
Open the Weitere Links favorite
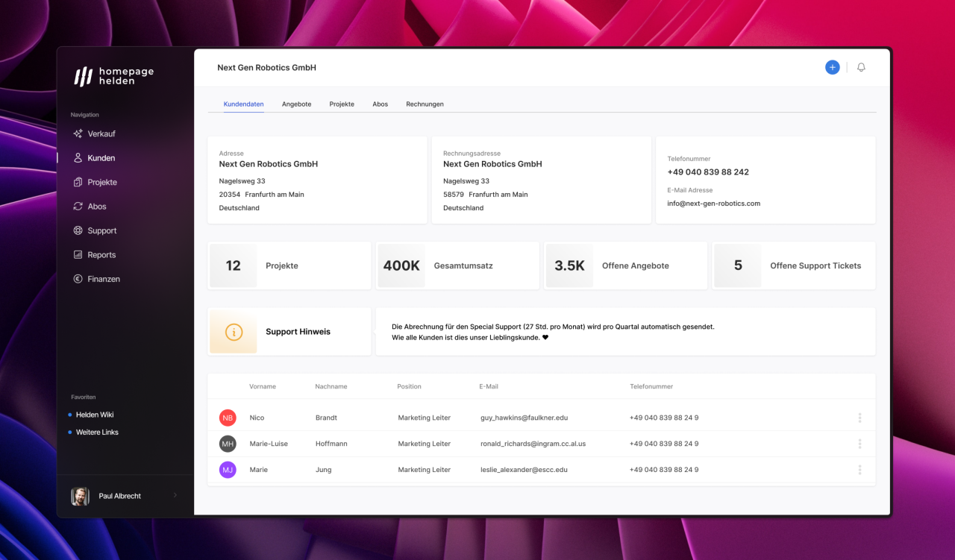click(97, 432)
